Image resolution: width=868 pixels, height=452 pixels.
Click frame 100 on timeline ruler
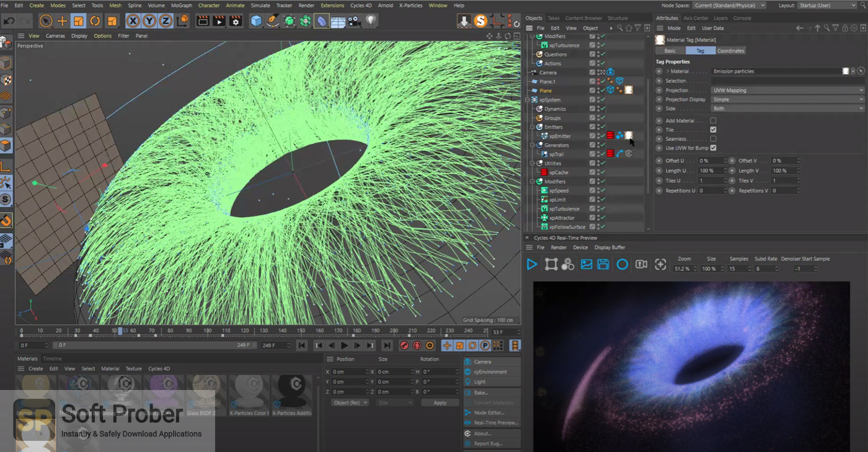207,330
